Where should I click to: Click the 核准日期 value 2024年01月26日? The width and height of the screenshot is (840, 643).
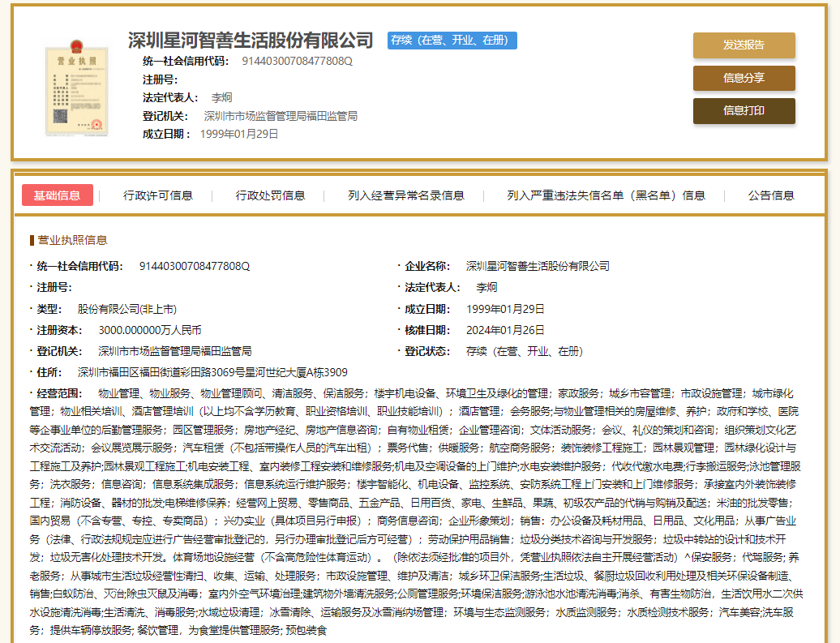click(x=505, y=330)
